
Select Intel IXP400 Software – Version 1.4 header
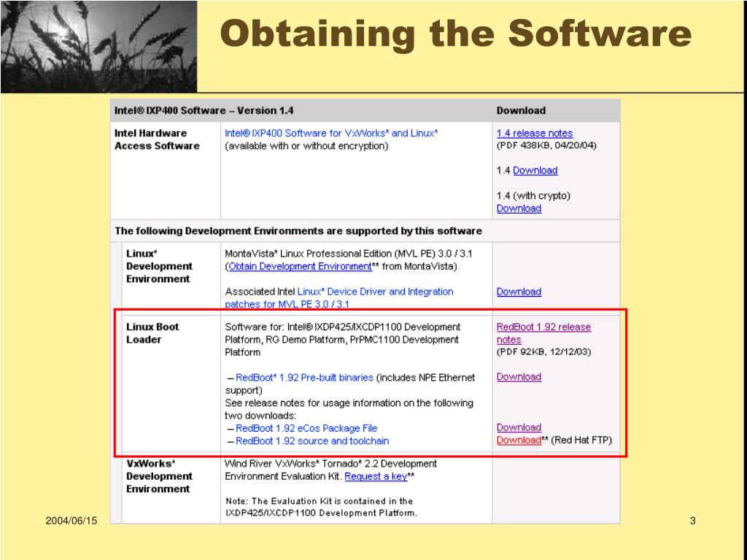coord(204,111)
